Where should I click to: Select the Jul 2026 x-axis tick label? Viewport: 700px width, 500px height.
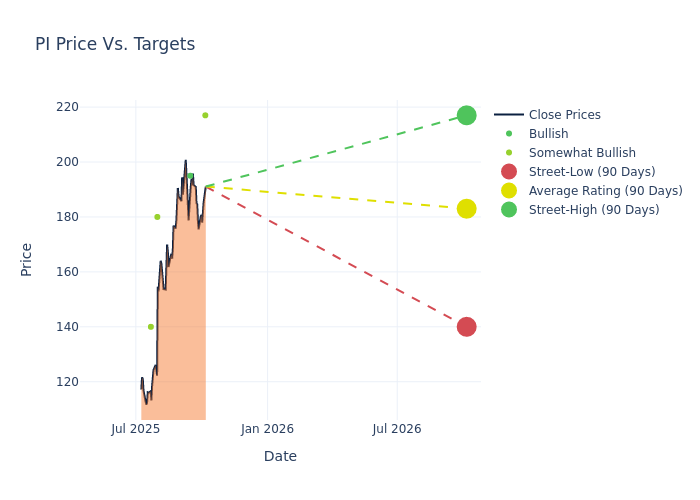[x=397, y=429]
